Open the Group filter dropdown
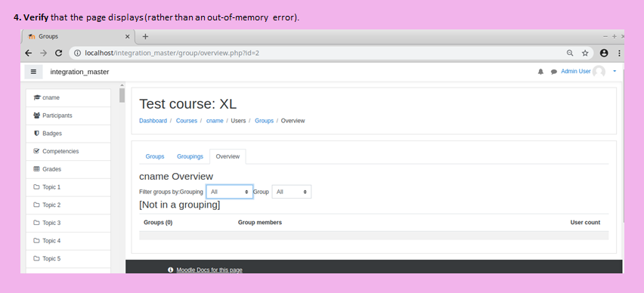The image size is (644, 293). pos(292,192)
